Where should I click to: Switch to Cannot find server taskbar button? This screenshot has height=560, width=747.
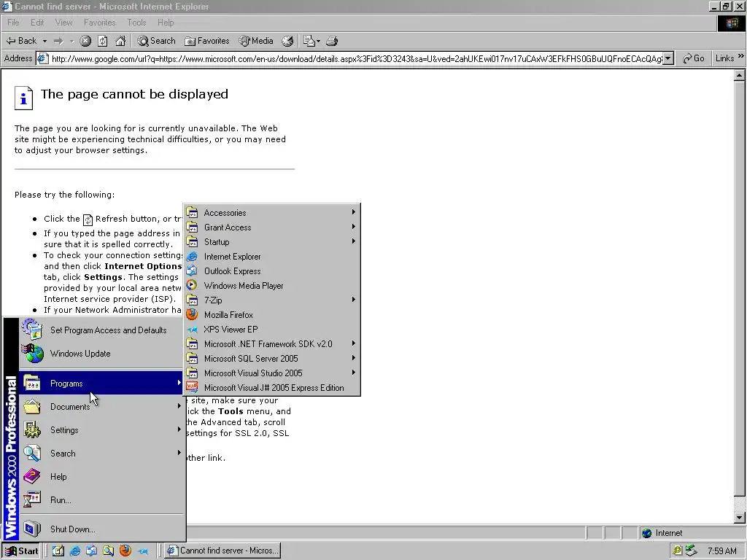(x=222, y=551)
